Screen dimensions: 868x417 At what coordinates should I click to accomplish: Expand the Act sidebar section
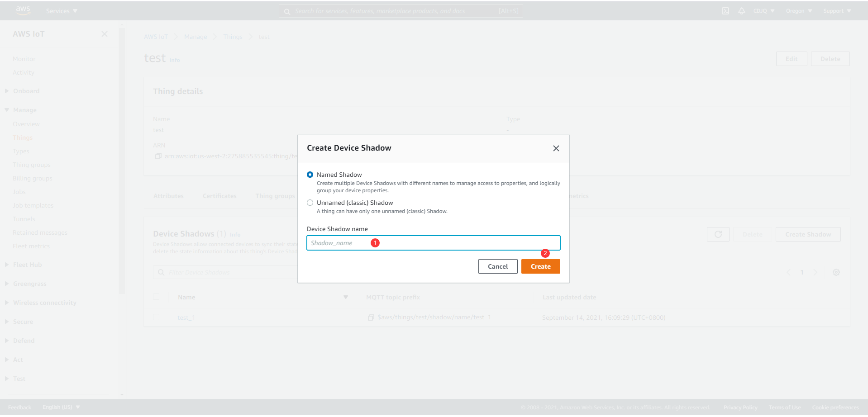(7, 360)
